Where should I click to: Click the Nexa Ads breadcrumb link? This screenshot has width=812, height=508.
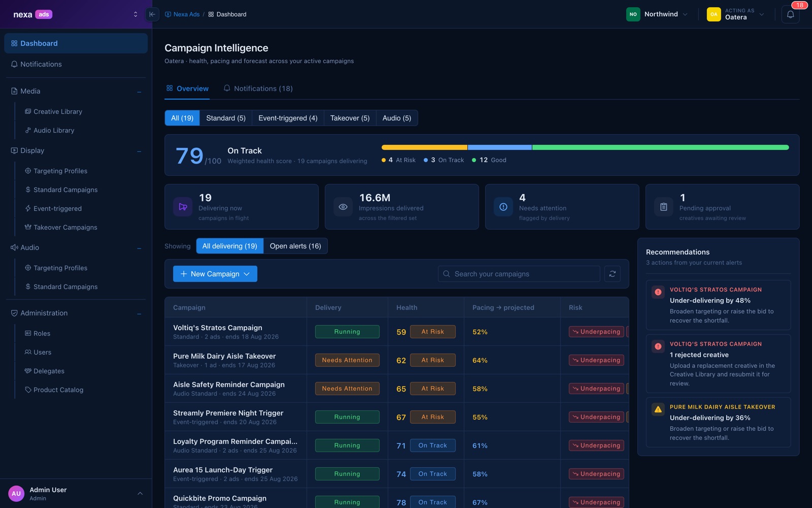[x=182, y=14]
